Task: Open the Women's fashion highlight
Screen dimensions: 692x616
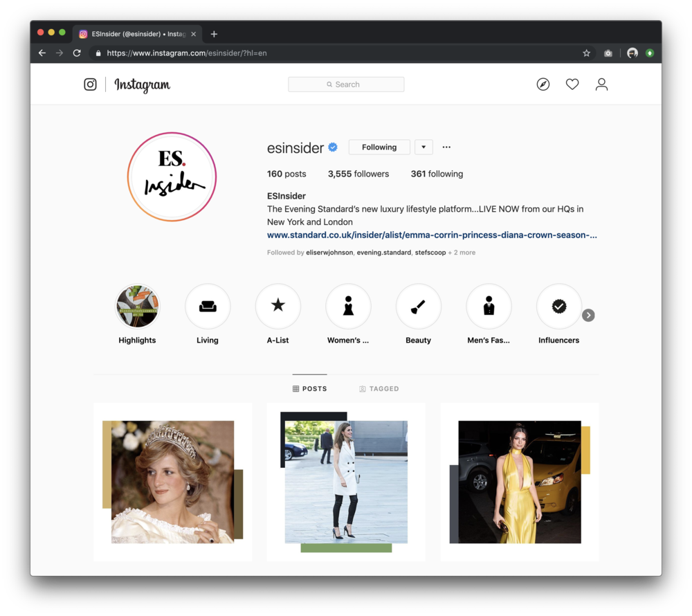Action: coord(348,306)
